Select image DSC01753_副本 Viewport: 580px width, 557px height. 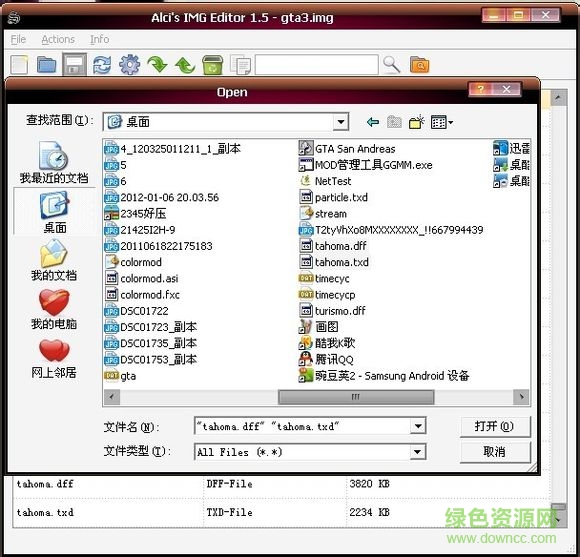pos(151,359)
